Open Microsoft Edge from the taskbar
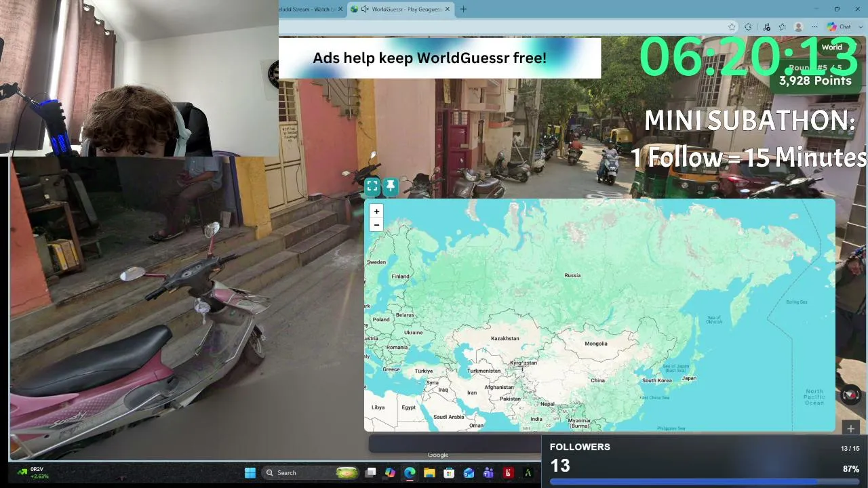Screen dimensions: 868x488 click(410, 472)
